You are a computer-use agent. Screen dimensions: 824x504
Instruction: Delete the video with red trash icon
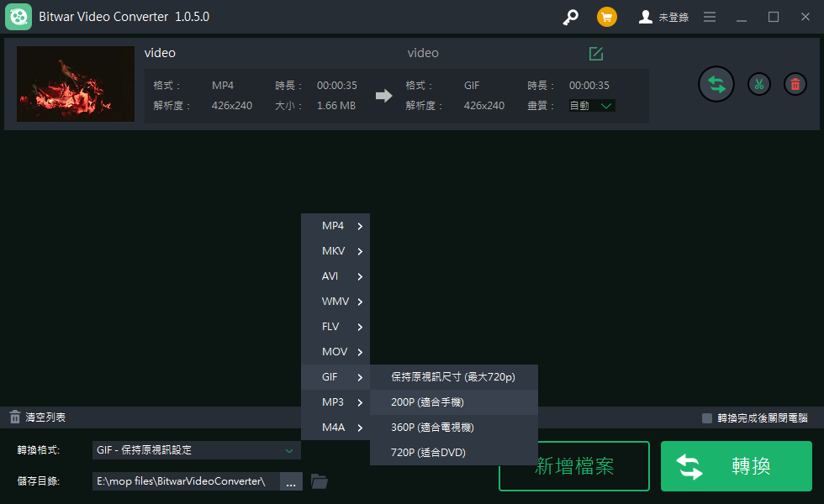click(795, 84)
